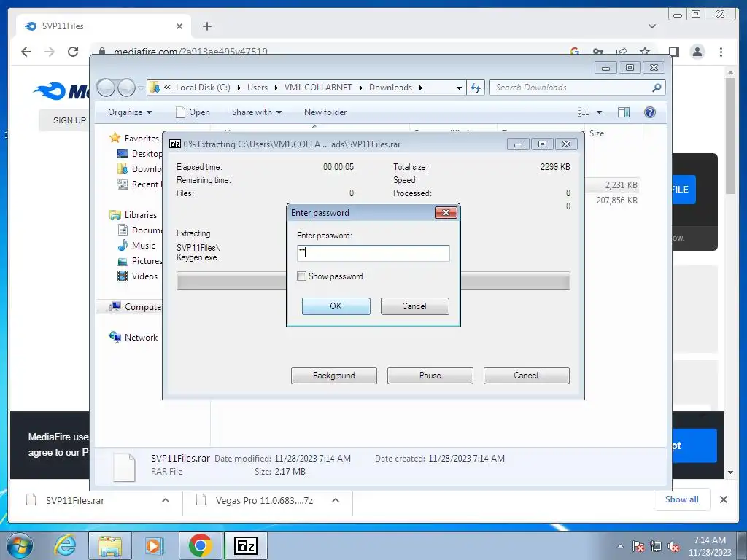Expand the arrow after Downloads breadcrumb

[x=421, y=87]
